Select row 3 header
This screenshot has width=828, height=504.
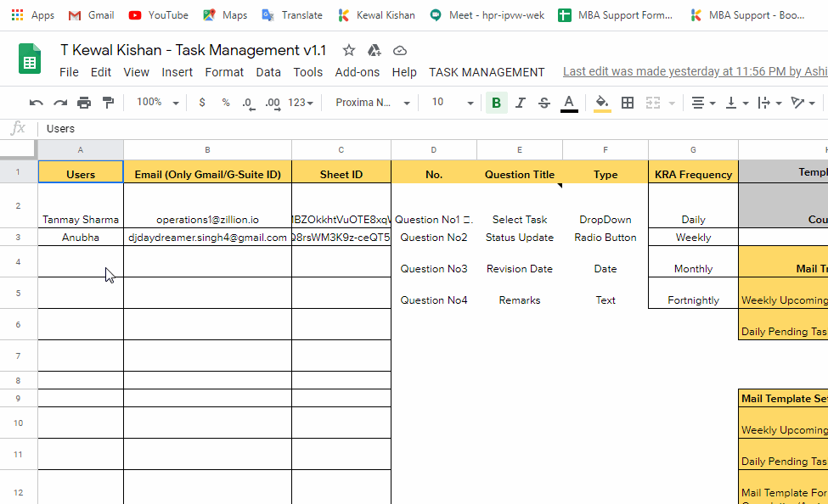(x=18, y=237)
